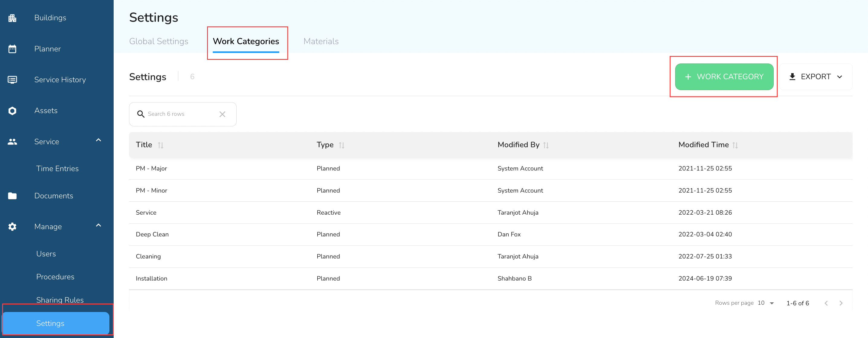
Task: Click the Reactive type cell
Action: pyautogui.click(x=329, y=213)
